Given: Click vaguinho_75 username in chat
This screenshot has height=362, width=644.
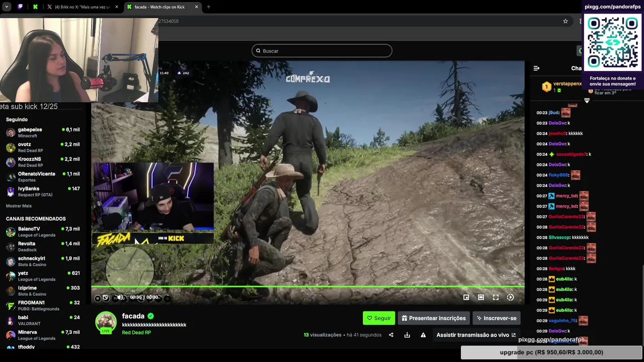Looking at the screenshot, I should point(562,320).
